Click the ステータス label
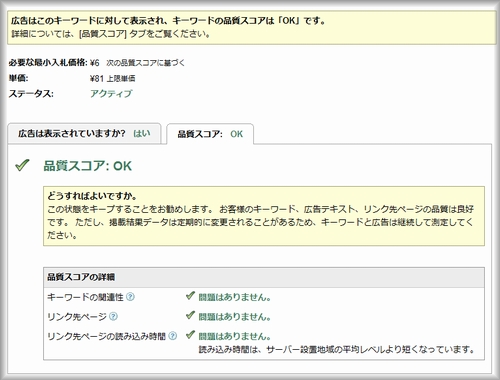Viewport: 500px width, 380px height. 31,94
